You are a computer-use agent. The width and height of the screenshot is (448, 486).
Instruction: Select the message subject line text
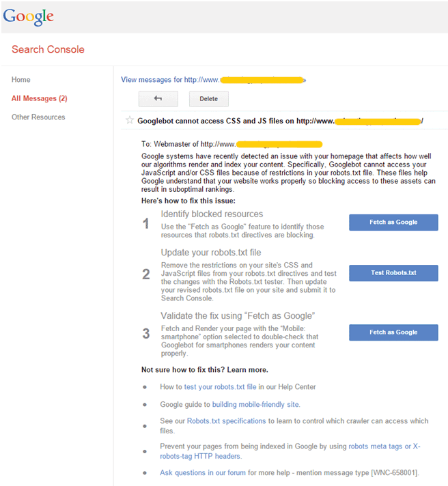tap(280, 121)
